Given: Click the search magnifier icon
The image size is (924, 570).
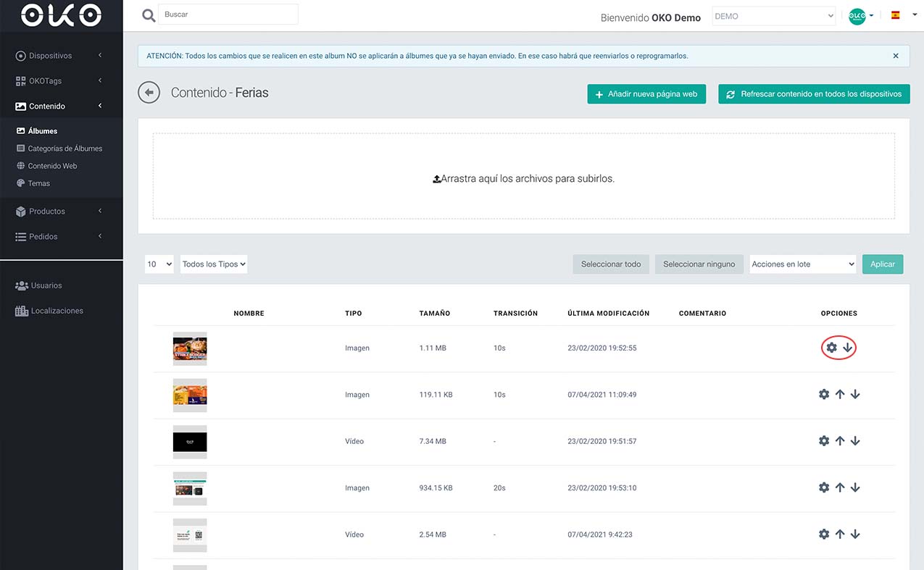Looking at the screenshot, I should click(x=149, y=15).
